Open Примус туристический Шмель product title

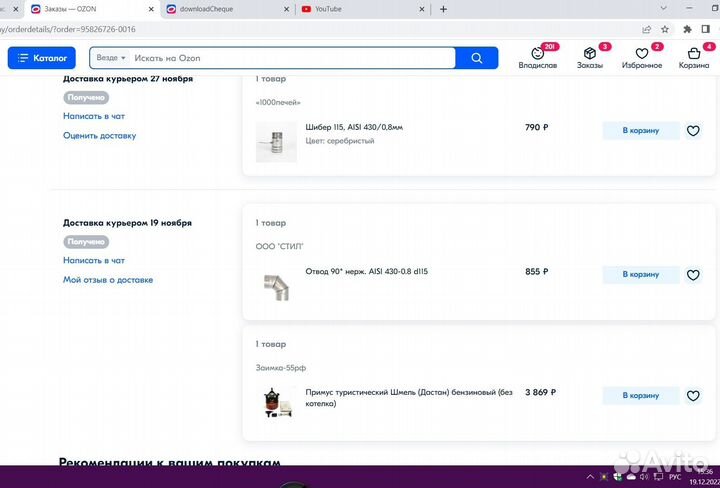409,398
